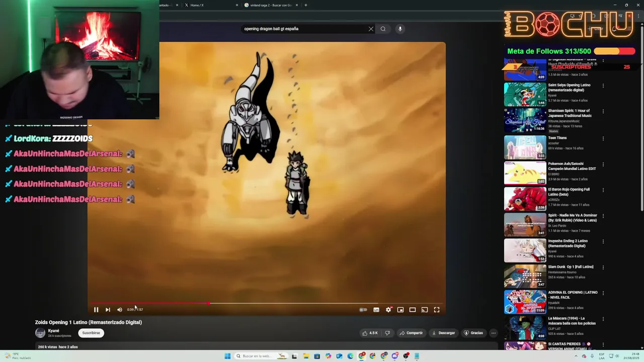Open Microsoft Edge from taskbar
Viewport: 644px width, 362px height.
click(x=350, y=356)
